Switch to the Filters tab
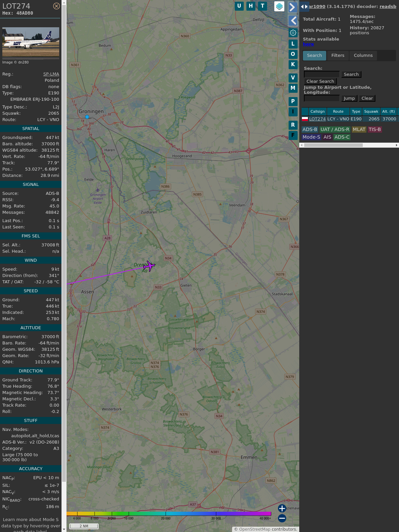 (x=338, y=56)
